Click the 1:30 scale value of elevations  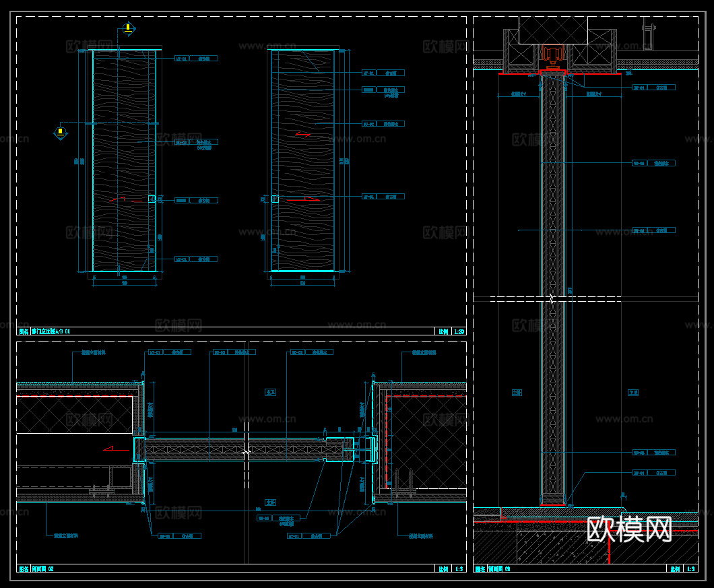point(459,331)
